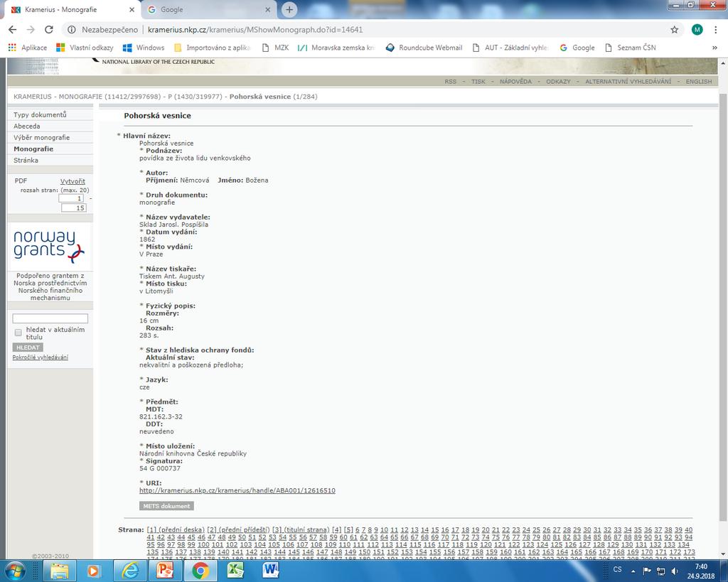Screen dimensions: 728x582
Task: Click the volume speaker tray icon
Action: tap(675, 571)
